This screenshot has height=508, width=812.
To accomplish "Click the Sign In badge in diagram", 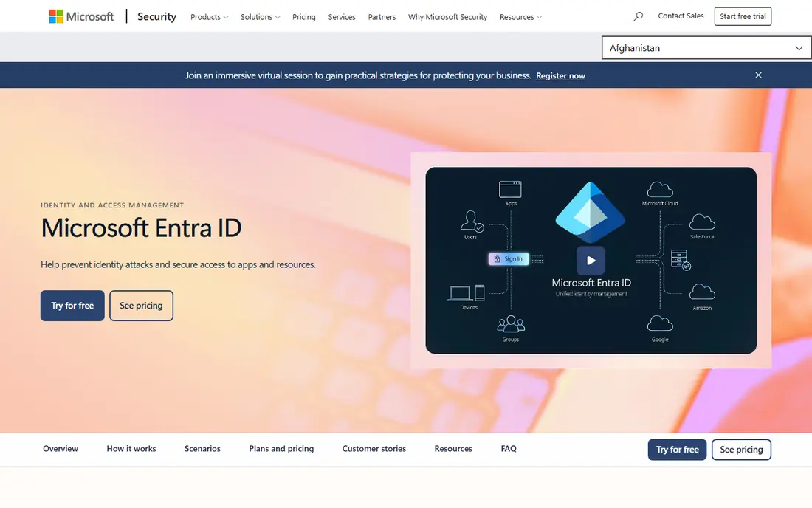I will click(x=509, y=259).
